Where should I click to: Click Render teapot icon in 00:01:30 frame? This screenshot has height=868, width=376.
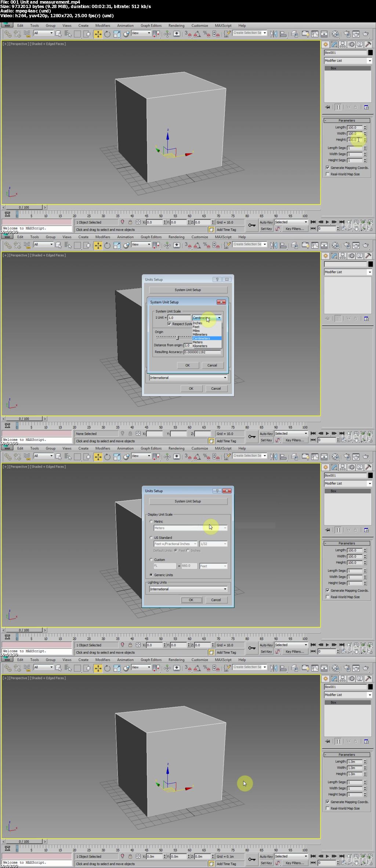[x=366, y=457]
